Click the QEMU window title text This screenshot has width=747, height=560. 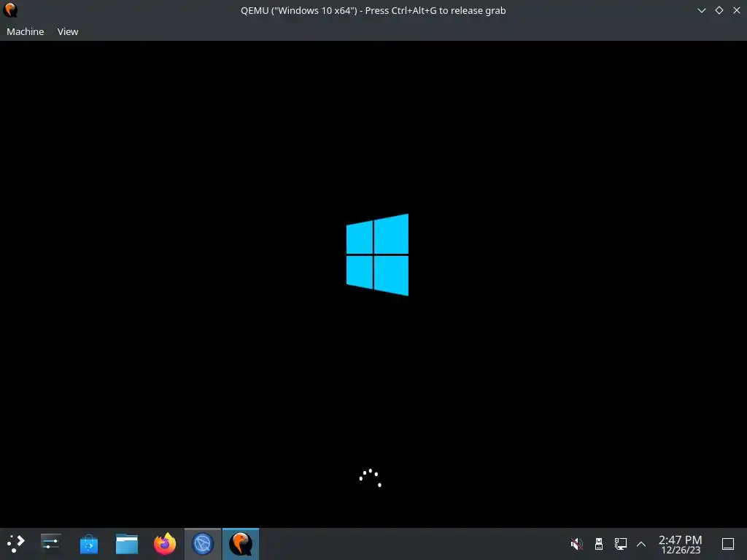(373, 10)
